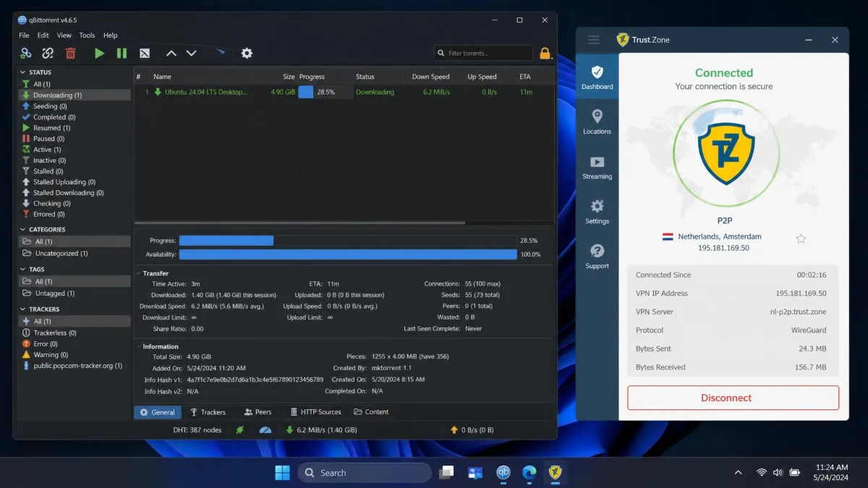
Task: Select public.popcorn-tracker.org tracker filter
Action: (75, 366)
